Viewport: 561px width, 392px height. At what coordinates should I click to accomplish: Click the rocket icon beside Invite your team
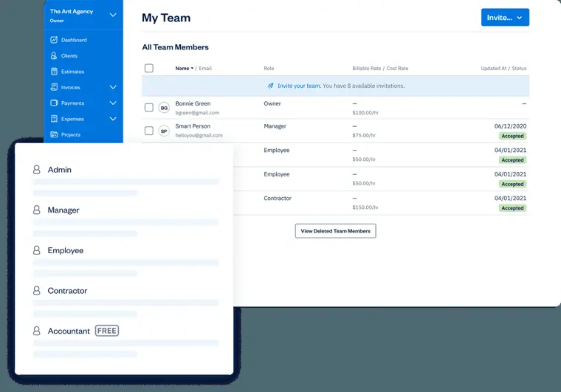tap(270, 86)
